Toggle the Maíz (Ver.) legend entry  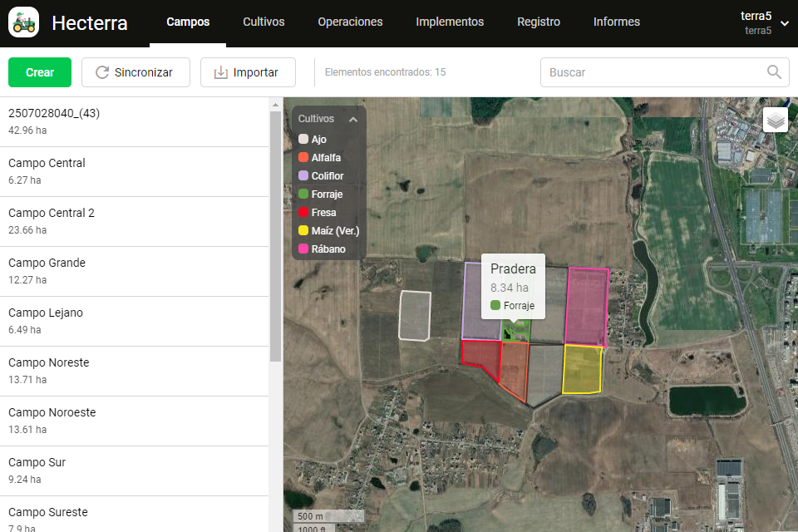(x=334, y=231)
